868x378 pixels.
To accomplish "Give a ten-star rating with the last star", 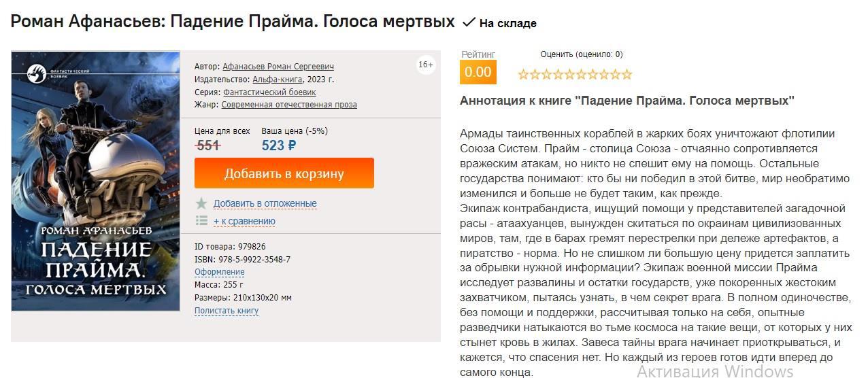I will click(627, 74).
